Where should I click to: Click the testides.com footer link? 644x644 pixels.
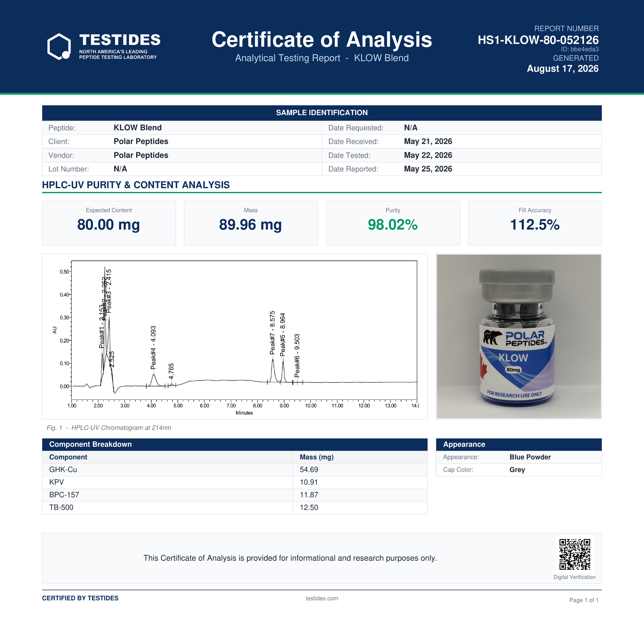322,598
